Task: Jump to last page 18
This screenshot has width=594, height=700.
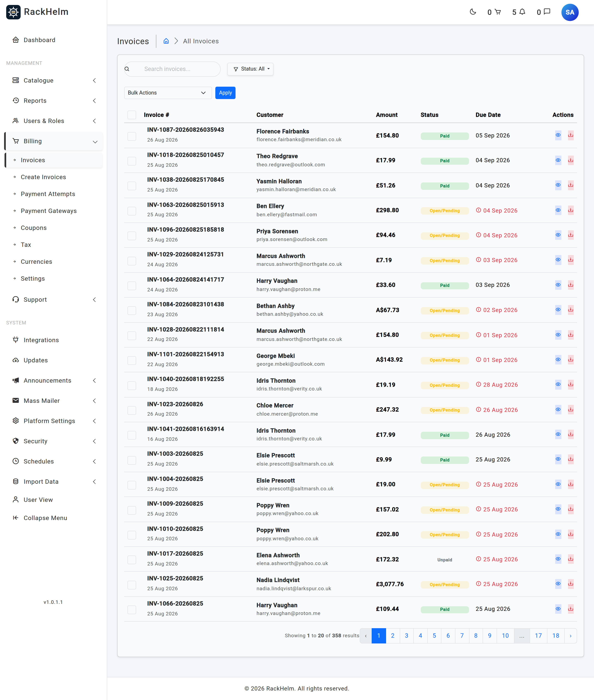Action: (x=555, y=636)
